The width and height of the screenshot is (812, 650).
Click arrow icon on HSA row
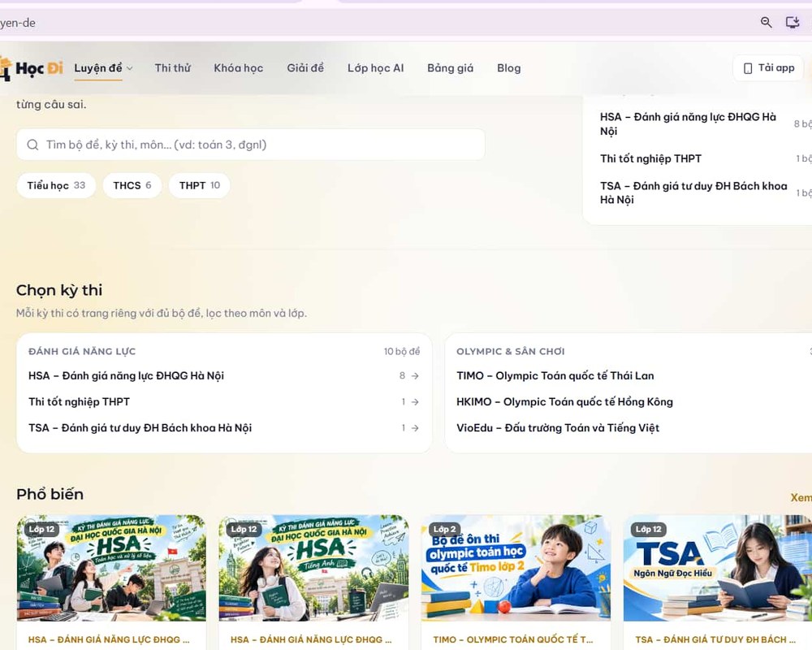(x=415, y=376)
